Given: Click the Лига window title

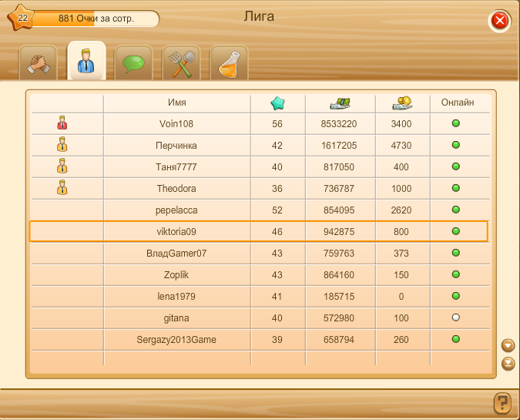Looking at the screenshot, I should pyautogui.click(x=259, y=17).
